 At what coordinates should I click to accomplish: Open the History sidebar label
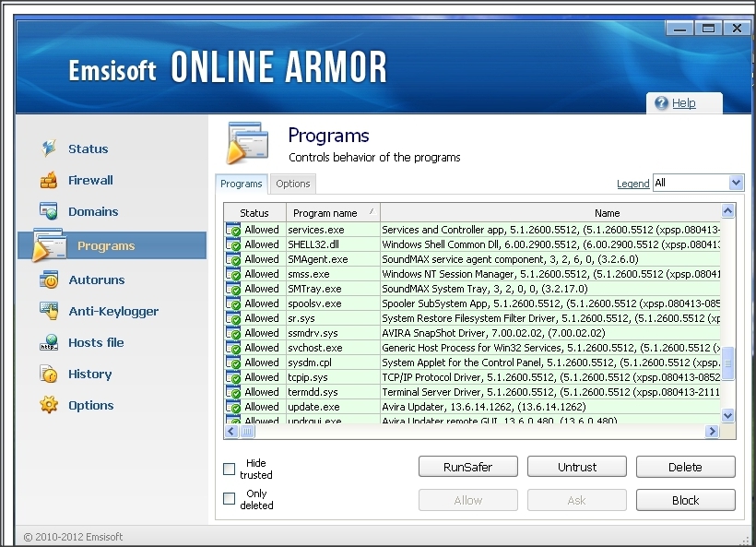89,374
